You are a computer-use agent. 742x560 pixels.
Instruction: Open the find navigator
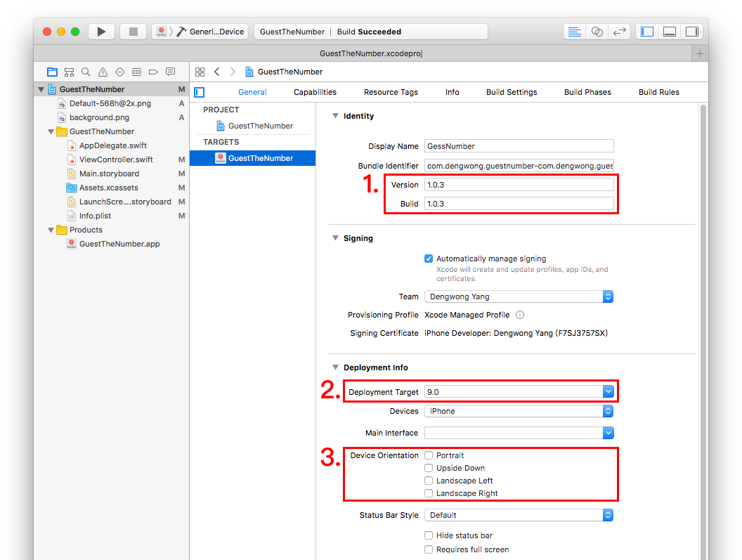point(86,72)
